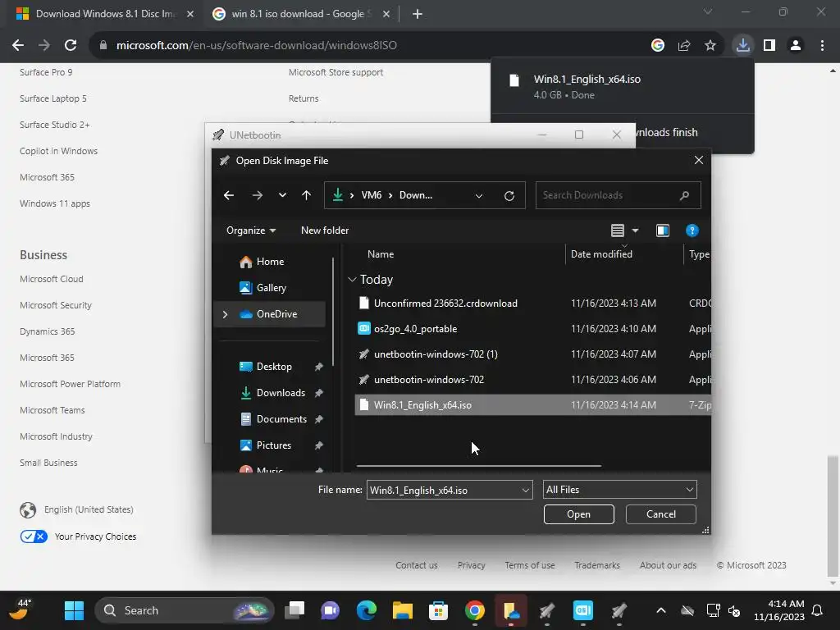Reload the Microsoft page
Image resolution: width=840 pixels, height=630 pixels.
click(x=71, y=46)
